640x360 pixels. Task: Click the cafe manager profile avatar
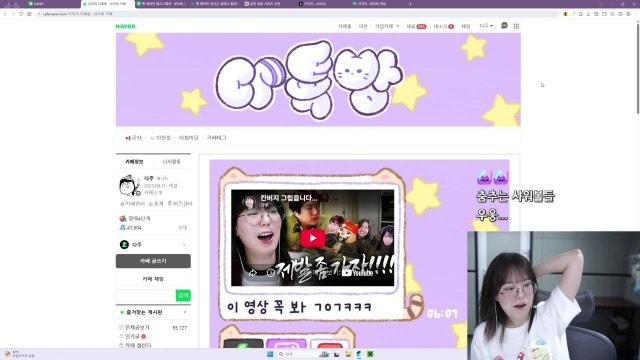coord(130,186)
